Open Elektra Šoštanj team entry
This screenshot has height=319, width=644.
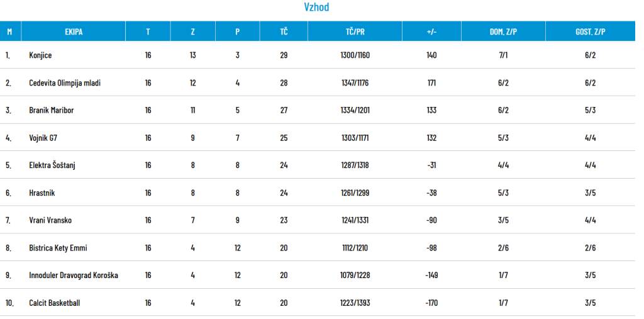(52, 165)
